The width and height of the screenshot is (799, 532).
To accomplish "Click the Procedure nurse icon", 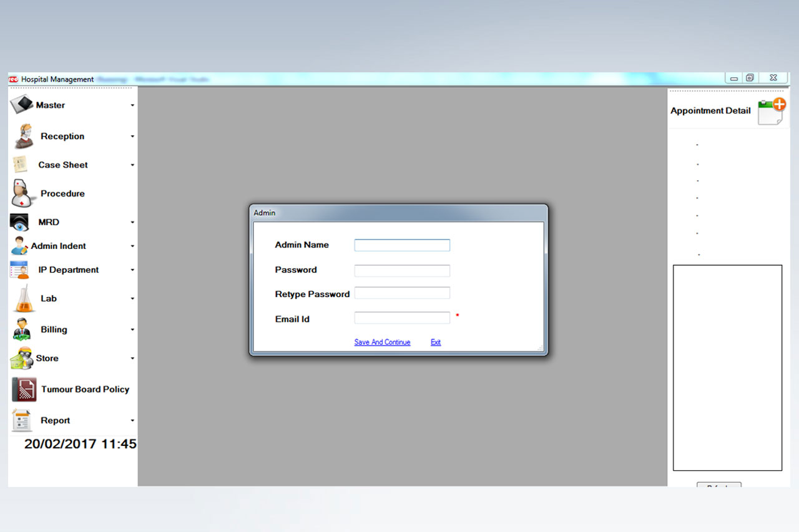I will (x=22, y=193).
